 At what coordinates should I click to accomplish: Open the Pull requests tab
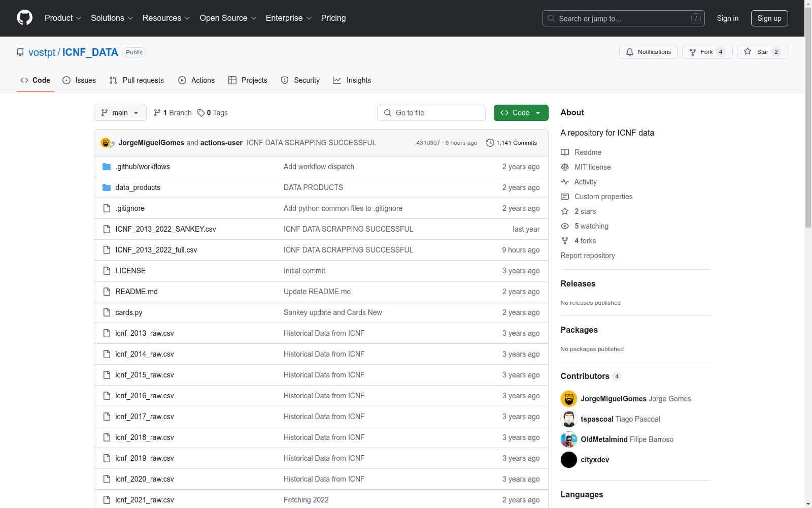[137, 80]
